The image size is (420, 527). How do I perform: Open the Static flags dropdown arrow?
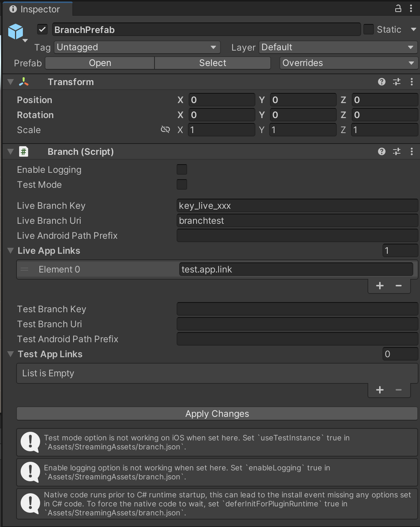pyautogui.click(x=413, y=29)
